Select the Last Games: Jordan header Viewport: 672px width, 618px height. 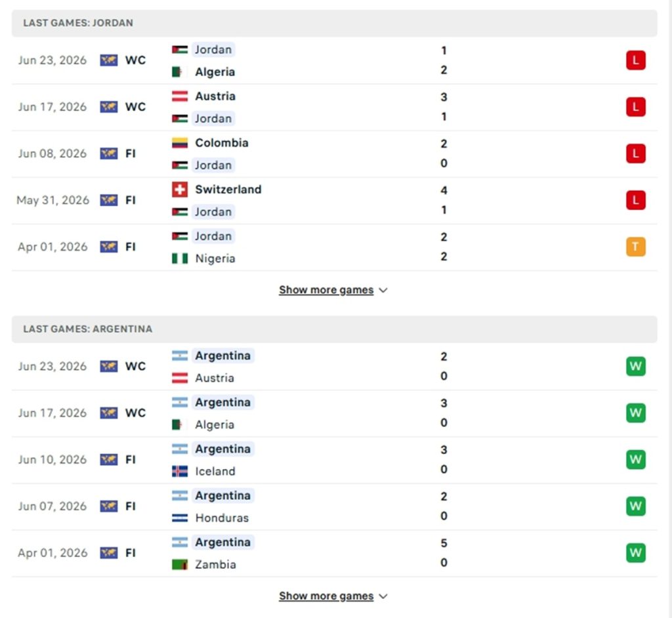click(334, 23)
